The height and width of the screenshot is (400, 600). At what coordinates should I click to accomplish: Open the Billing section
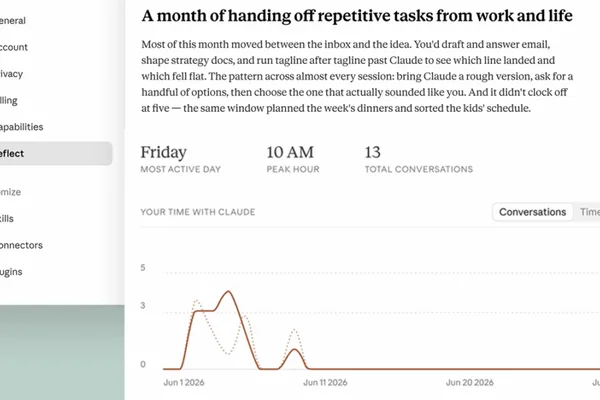coord(9,100)
